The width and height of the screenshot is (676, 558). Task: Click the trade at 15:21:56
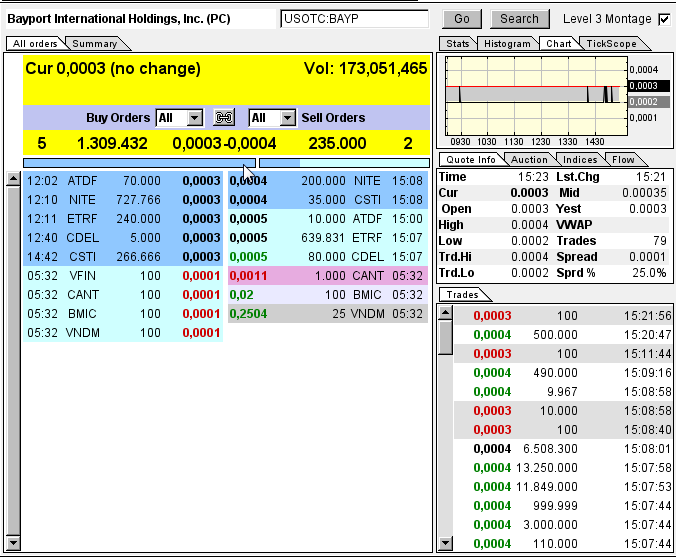(x=563, y=316)
